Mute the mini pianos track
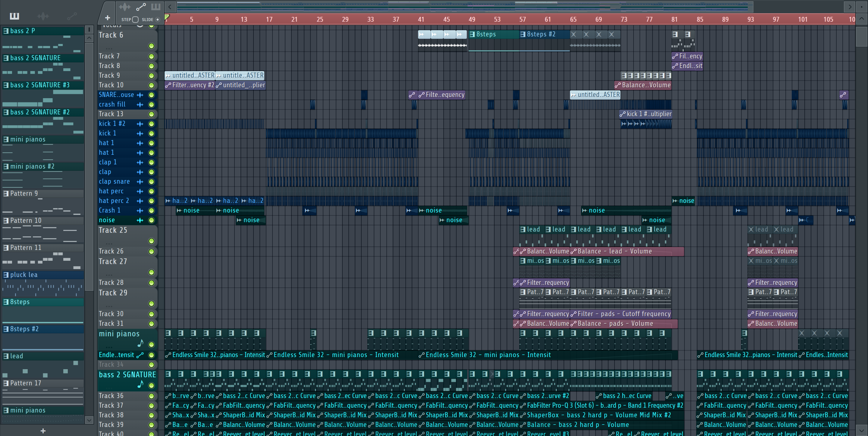 pyautogui.click(x=152, y=344)
